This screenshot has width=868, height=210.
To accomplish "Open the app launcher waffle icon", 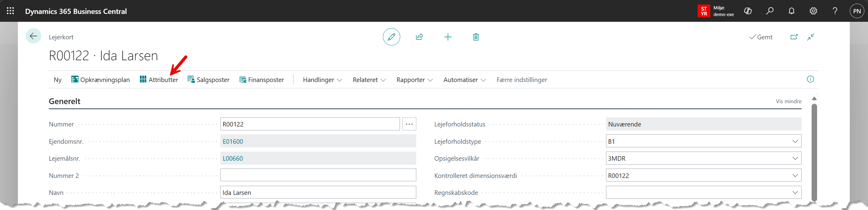I will coord(10,11).
